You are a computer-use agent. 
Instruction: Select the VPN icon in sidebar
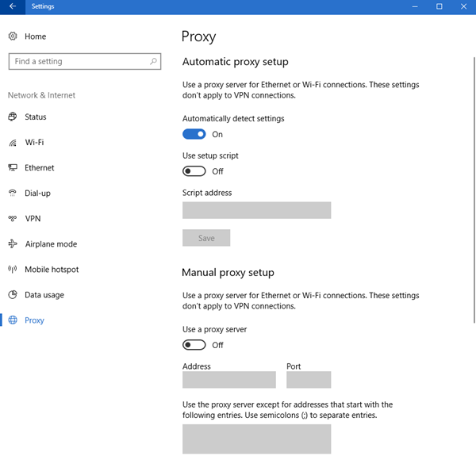pyautogui.click(x=13, y=219)
